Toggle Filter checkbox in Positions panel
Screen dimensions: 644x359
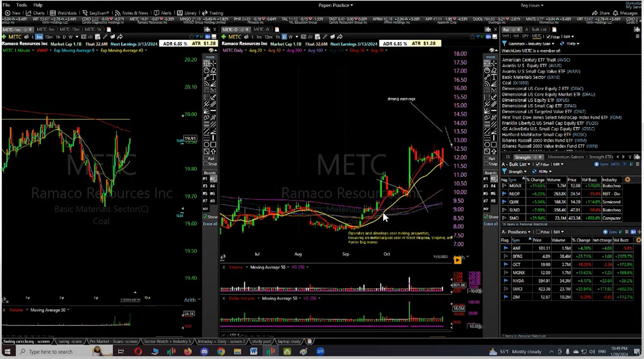tap(538, 232)
